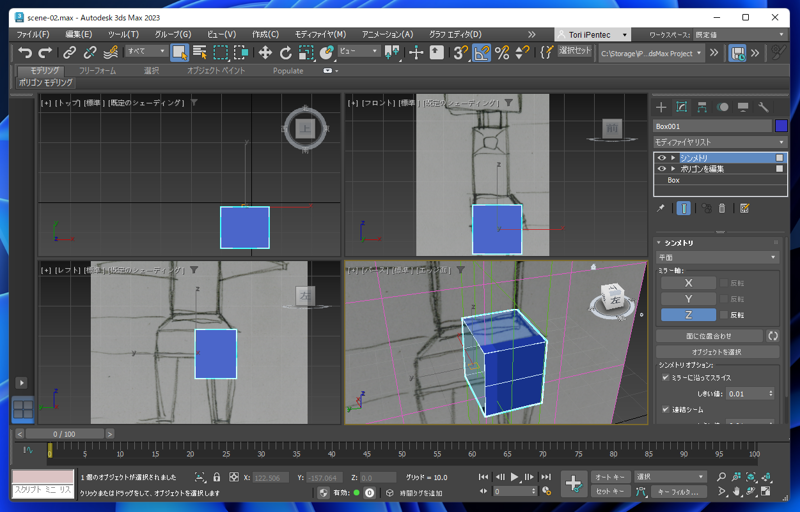This screenshot has height=512, width=800.
Task: Toggle eye visibility for ポリゴンを編集 modifier
Action: (662, 169)
